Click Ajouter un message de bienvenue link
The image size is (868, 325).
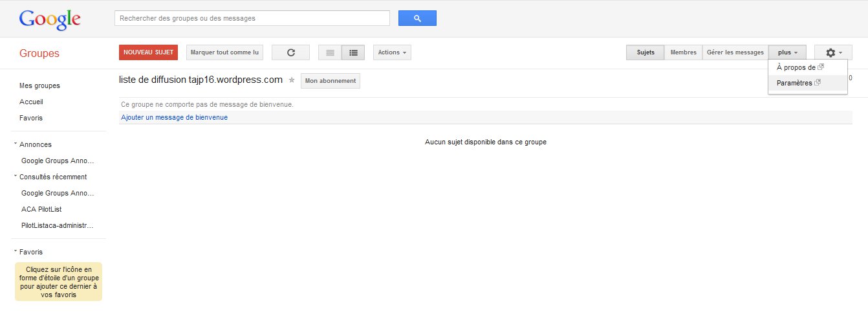point(174,117)
